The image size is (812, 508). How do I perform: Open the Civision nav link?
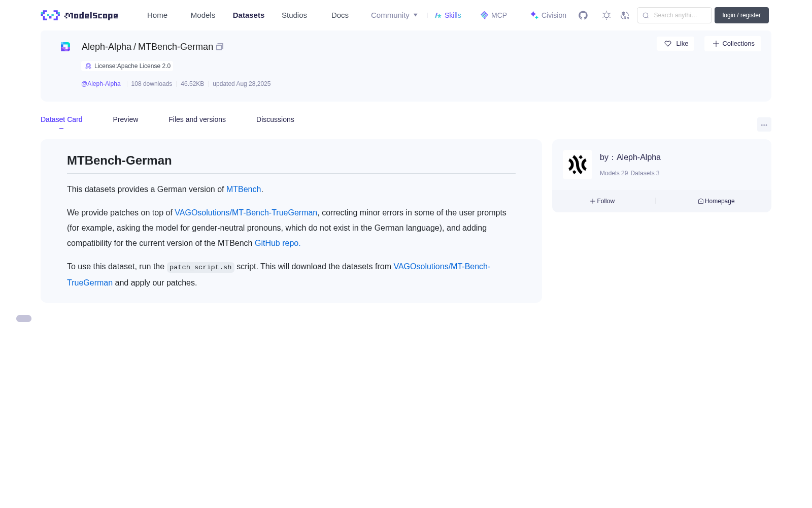coord(548,15)
